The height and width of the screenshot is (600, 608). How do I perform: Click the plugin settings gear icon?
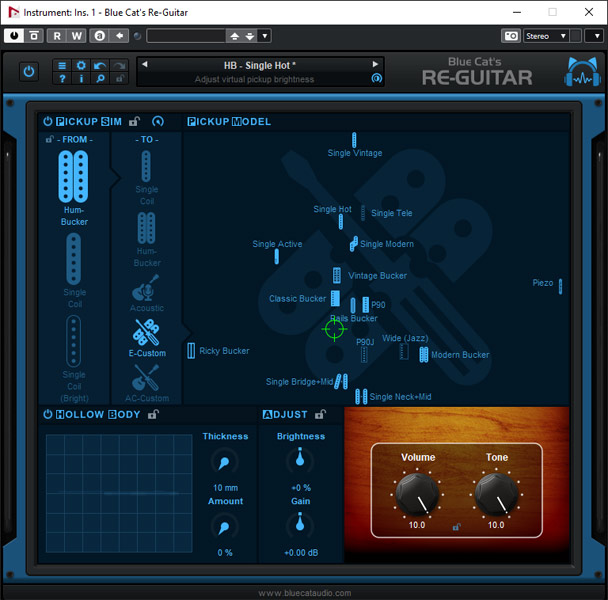click(81, 65)
